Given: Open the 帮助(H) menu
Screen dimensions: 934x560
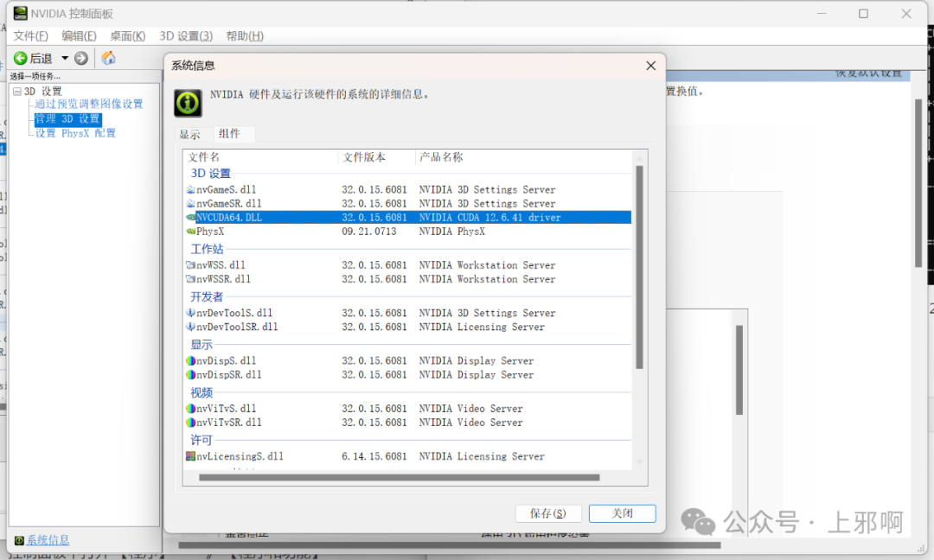Looking at the screenshot, I should click(x=245, y=35).
